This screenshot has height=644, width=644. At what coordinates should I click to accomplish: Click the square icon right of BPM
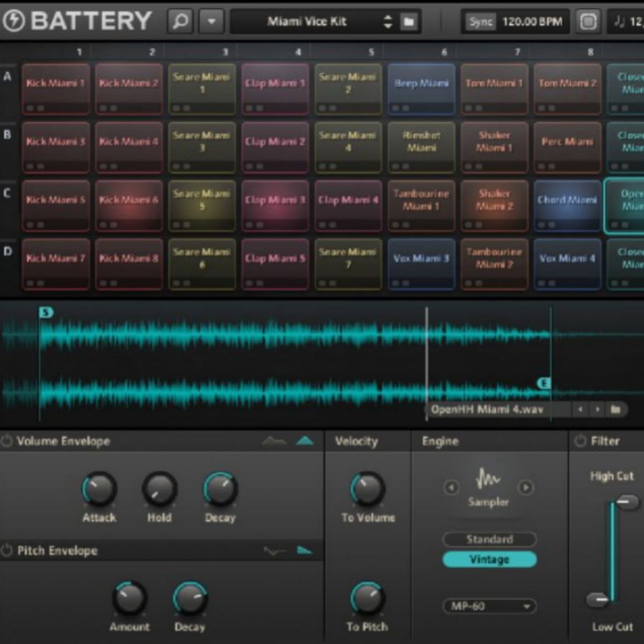pos(588,22)
